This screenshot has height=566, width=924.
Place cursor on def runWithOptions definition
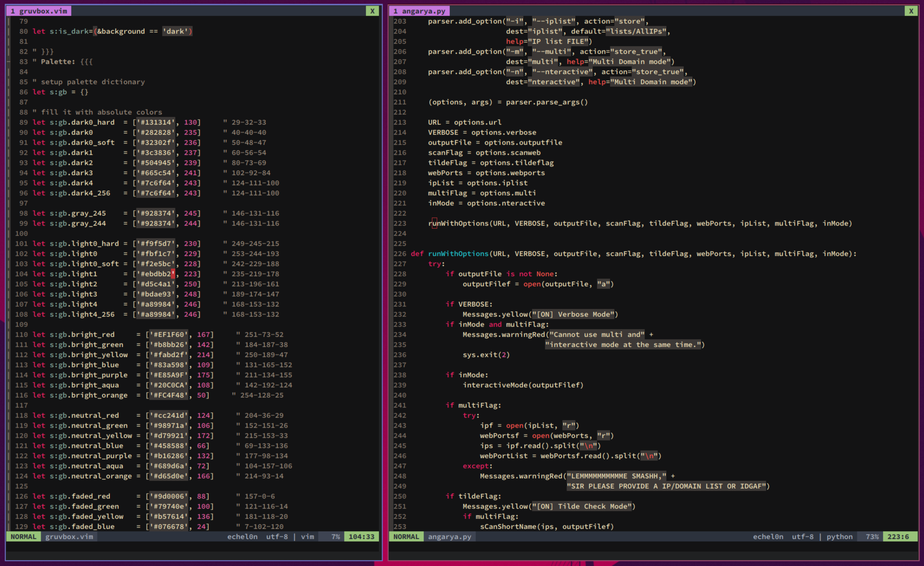coord(458,254)
